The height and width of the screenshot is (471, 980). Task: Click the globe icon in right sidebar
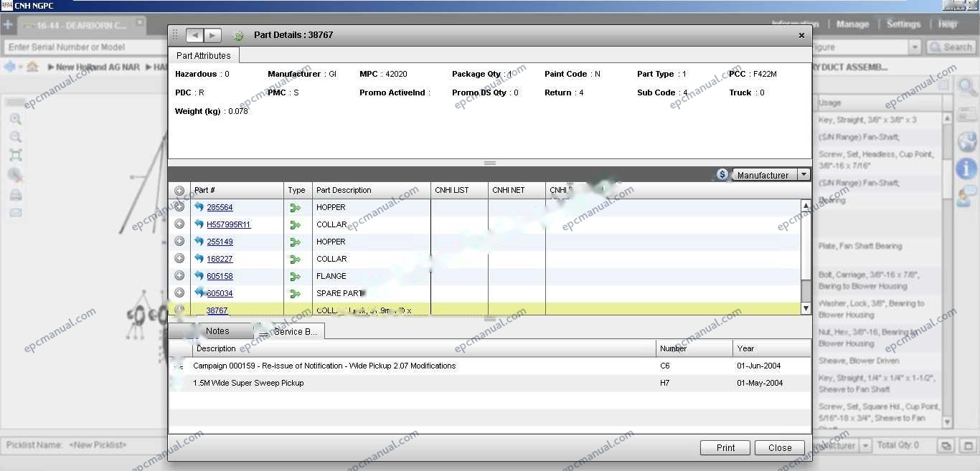[x=967, y=141]
